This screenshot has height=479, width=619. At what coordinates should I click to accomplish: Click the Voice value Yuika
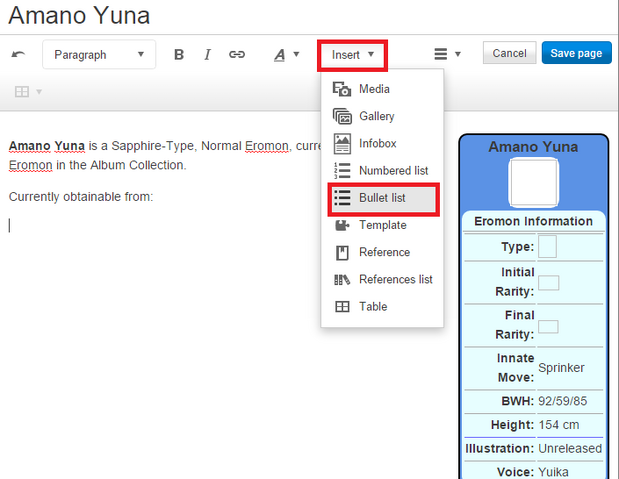[553, 472]
